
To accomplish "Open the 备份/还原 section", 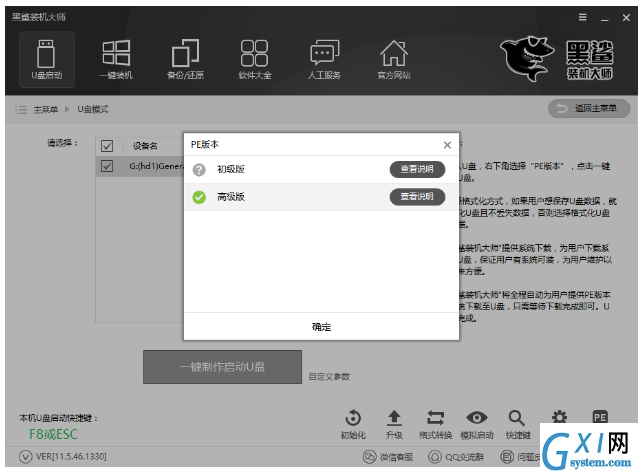I will 186,59.
